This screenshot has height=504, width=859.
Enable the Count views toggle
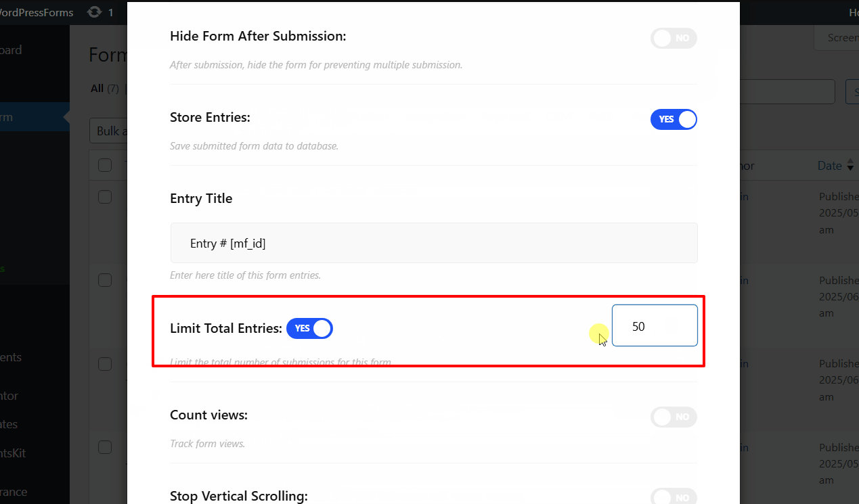[x=674, y=417]
